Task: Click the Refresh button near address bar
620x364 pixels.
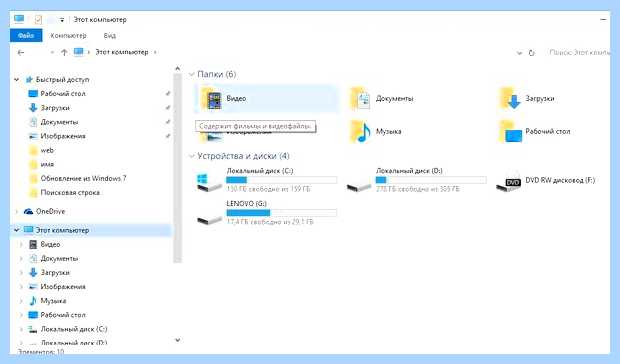Action: click(x=532, y=53)
